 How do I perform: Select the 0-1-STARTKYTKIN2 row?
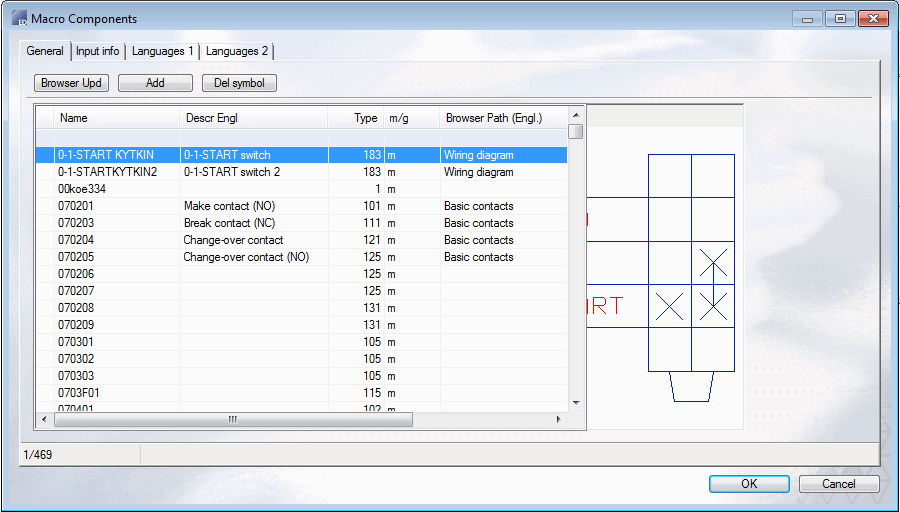107,172
